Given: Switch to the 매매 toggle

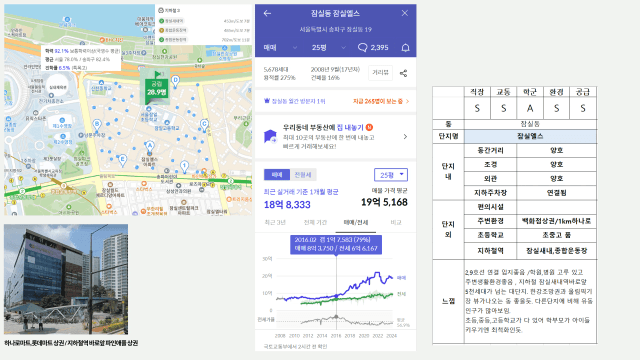Looking at the screenshot, I should (x=277, y=175).
